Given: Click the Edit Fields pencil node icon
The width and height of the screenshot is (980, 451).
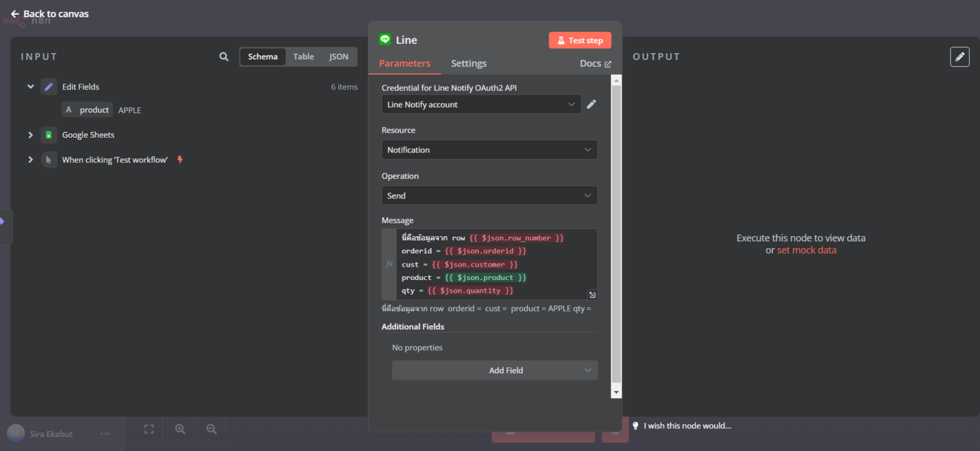Looking at the screenshot, I should (x=49, y=87).
